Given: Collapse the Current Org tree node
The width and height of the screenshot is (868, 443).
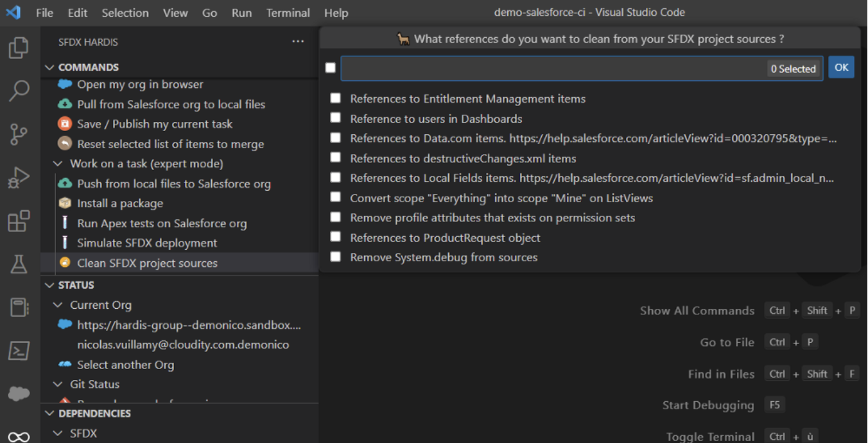Looking at the screenshot, I should coord(58,305).
